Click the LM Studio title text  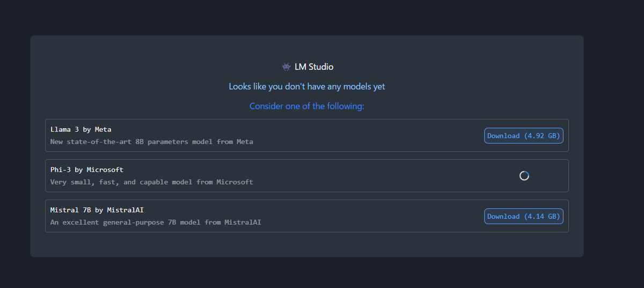click(x=314, y=67)
